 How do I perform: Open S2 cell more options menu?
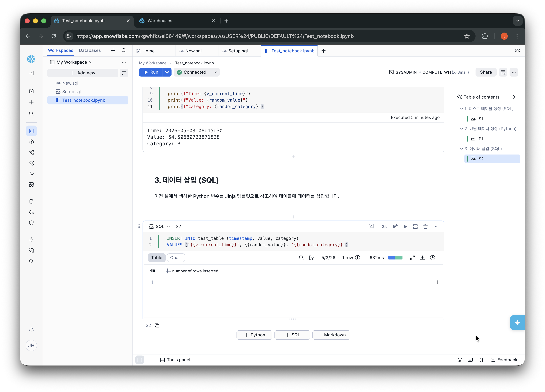(x=435, y=226)
